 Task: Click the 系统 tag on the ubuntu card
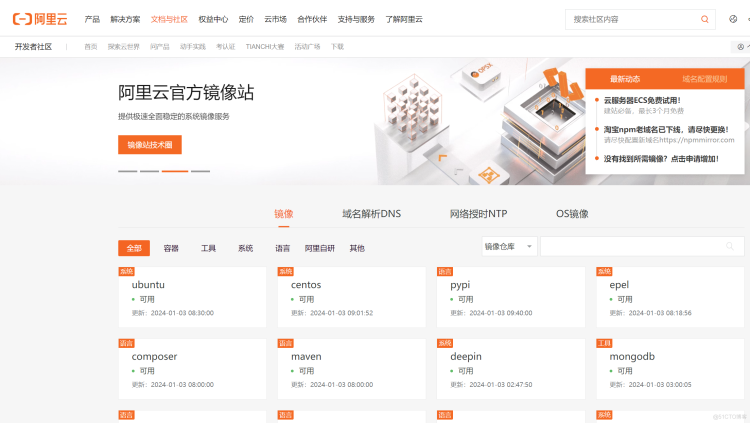click(126, 271)
